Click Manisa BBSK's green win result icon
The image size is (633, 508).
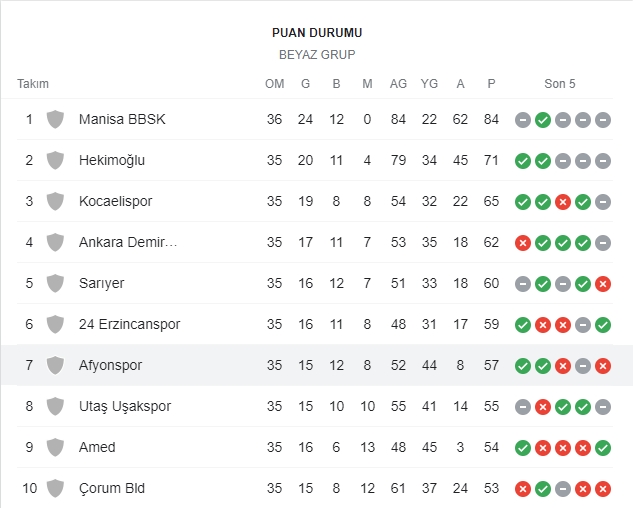543,119
